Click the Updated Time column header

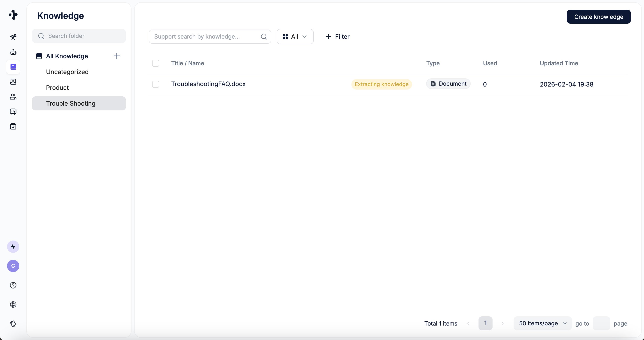click(559, 63)
